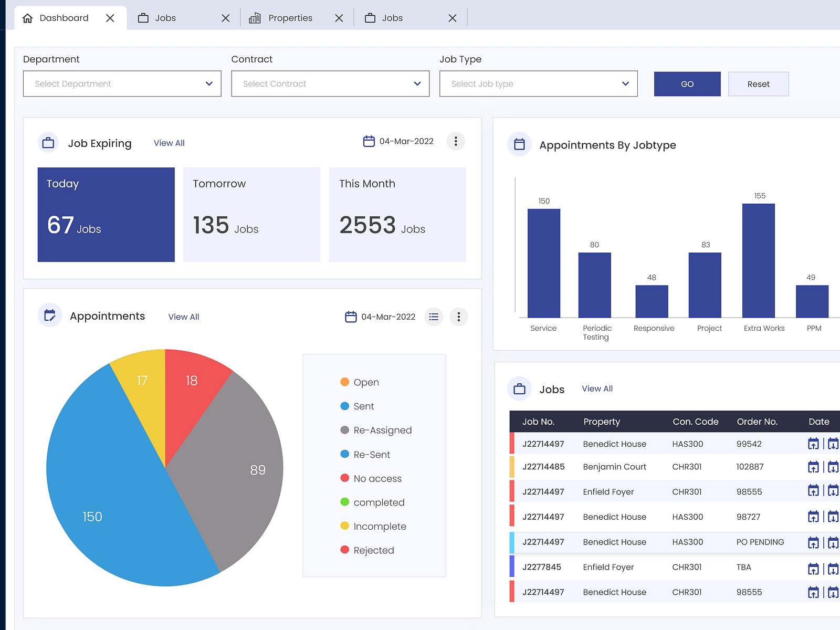Switch to the second Jobs tab
This screenshot has height=630, width=840.
(x=393, y=17)
